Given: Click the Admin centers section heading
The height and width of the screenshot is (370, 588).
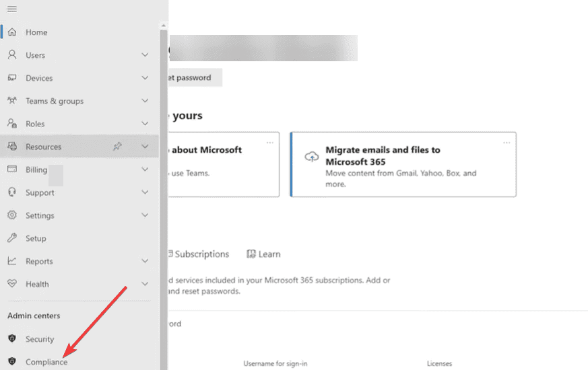Looking at the screenshot, I should tap(34, 316).
